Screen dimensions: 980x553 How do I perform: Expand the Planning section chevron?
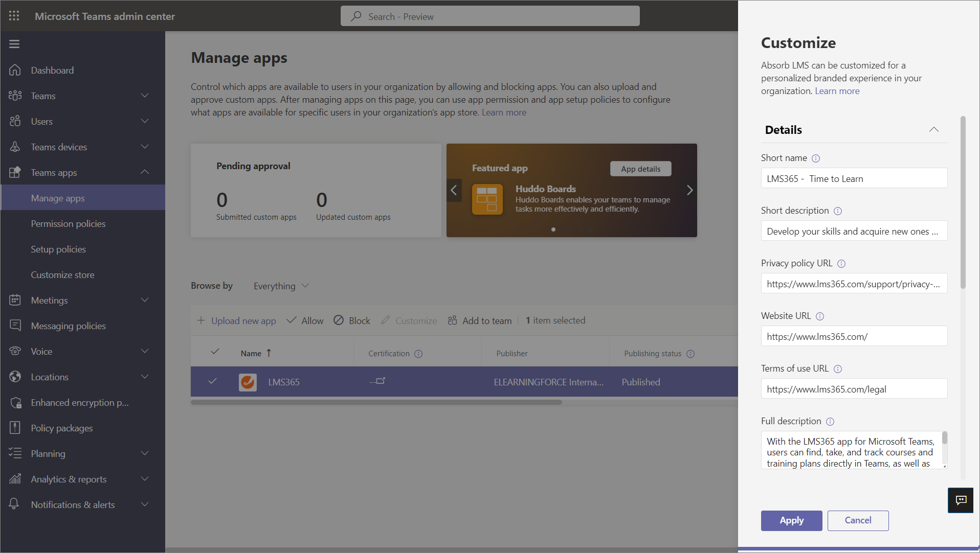[145, 453]
